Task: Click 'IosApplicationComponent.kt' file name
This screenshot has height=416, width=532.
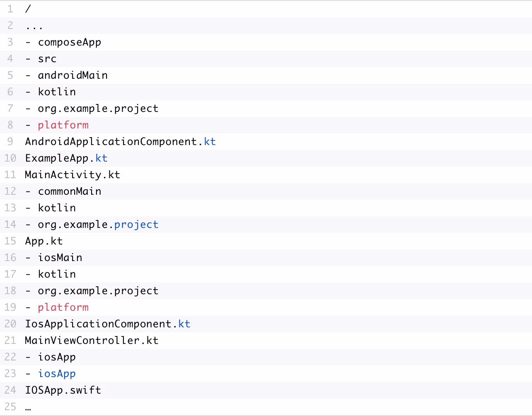Action: point(108,324)
